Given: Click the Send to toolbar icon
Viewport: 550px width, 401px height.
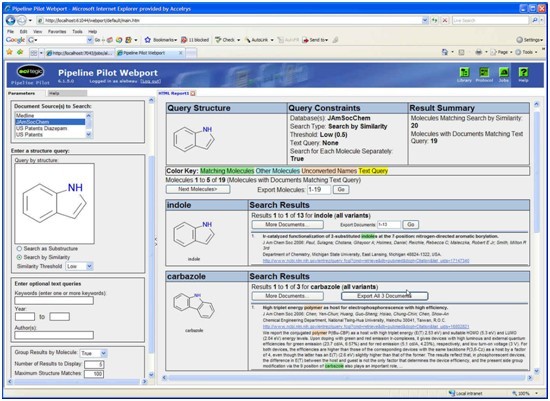Looking at the screenshot, I should (305, 40).
